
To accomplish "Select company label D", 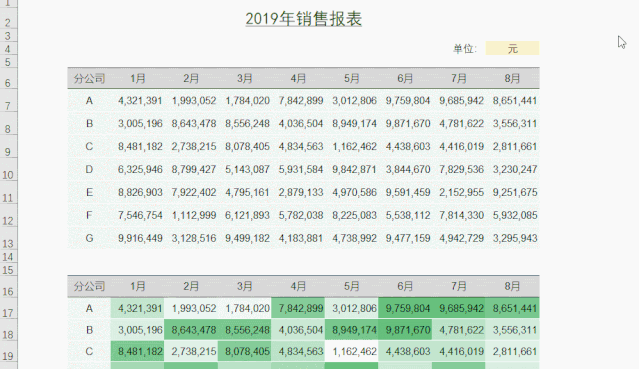I will click(x=89, y=169).
